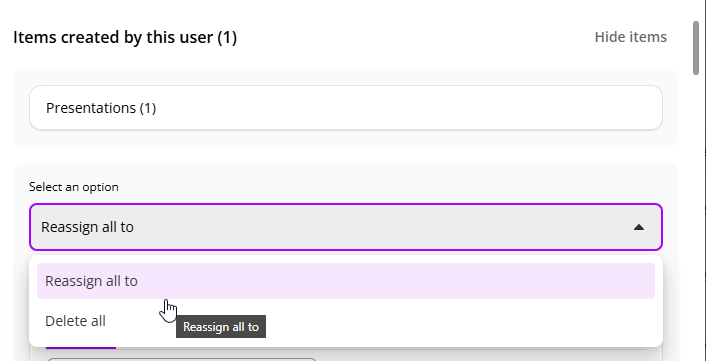Collapse the dropdown using the upward caret arrow
This screenshot has width=706, height=361.
coord(638,227)
